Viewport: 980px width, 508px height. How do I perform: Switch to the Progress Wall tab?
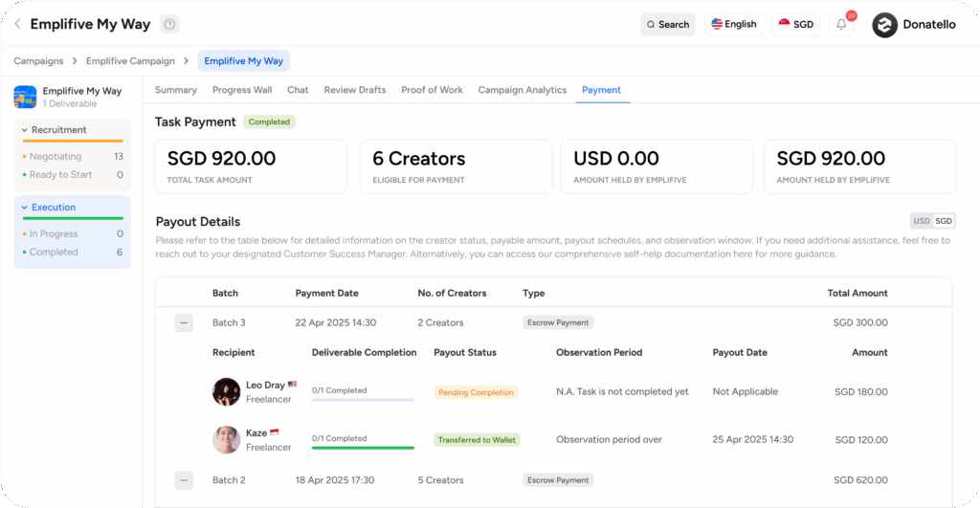(242, 90)
